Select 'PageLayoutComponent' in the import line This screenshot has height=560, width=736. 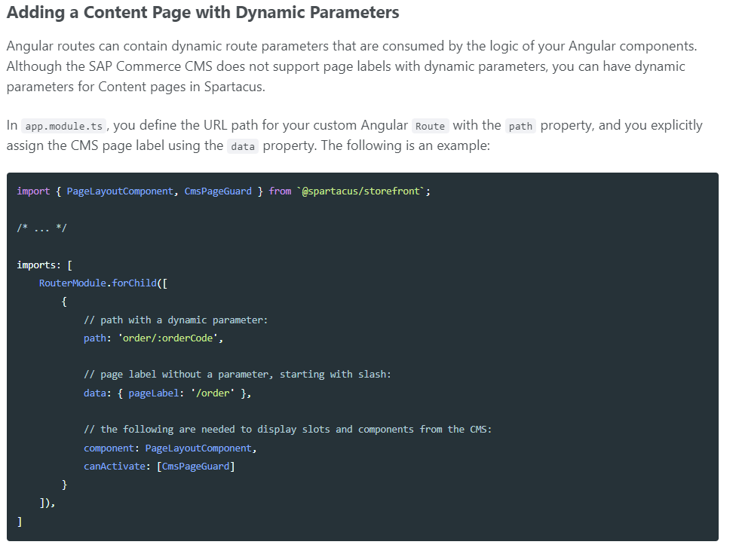(119, 191)
